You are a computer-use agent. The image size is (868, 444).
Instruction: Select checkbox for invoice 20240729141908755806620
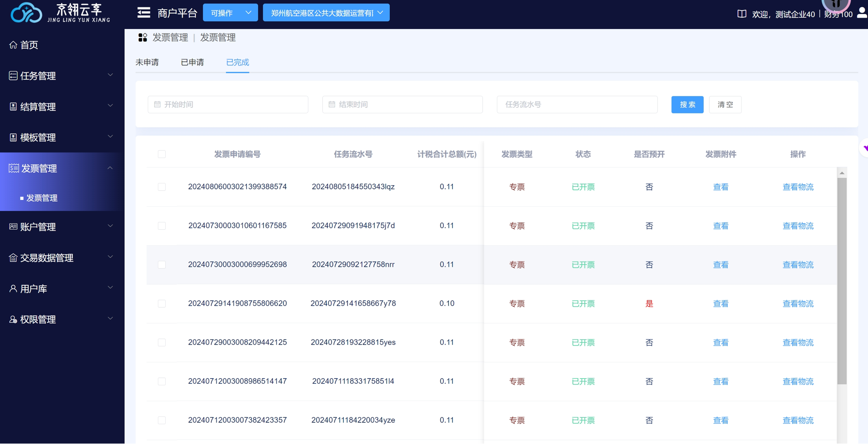pyautogui.click(x=162, y=304)
